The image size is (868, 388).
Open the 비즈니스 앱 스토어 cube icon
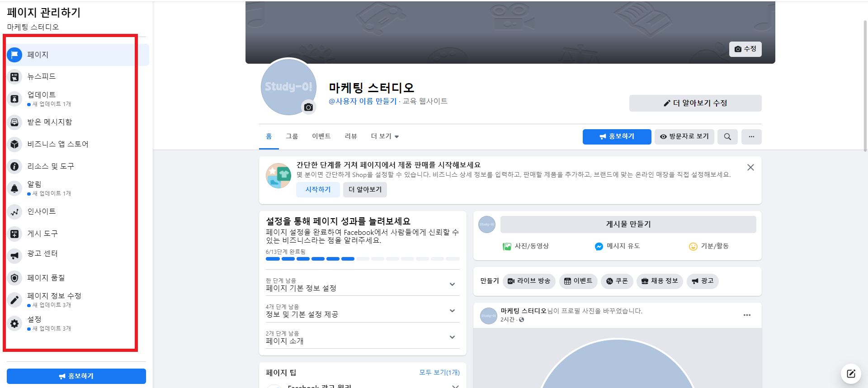tap(14, 144)
